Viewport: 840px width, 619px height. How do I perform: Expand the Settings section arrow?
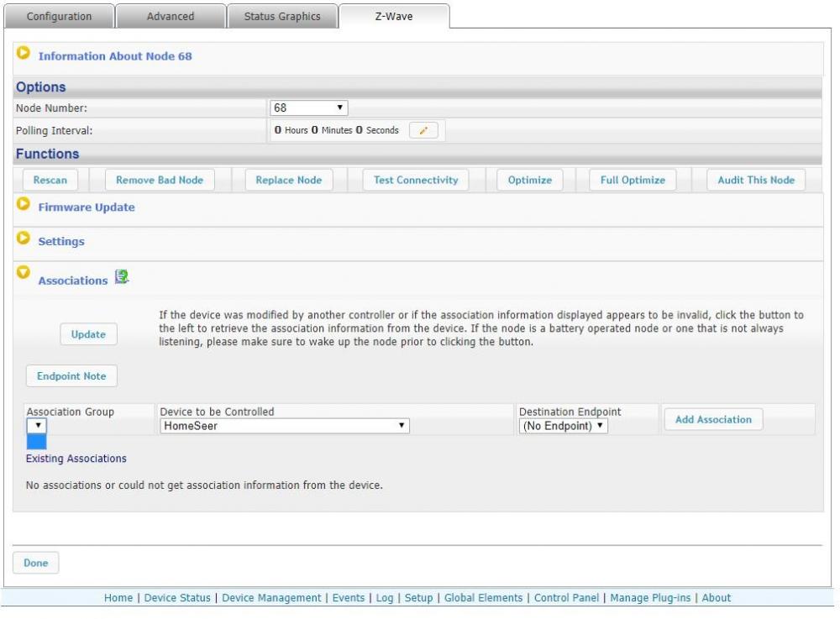[x=24, y=239]
